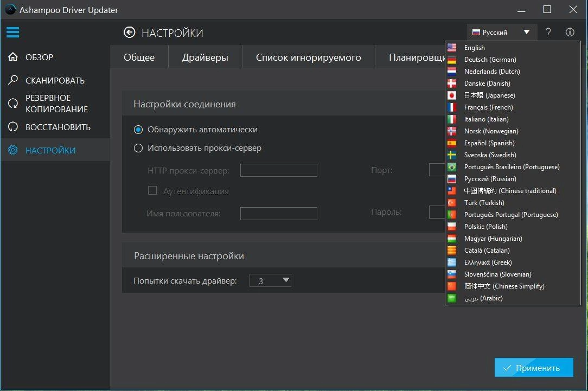The image size is (588, 391).
Task: Select Использовать прокси-сервер radio button
Action: click(x=138, y=148)
